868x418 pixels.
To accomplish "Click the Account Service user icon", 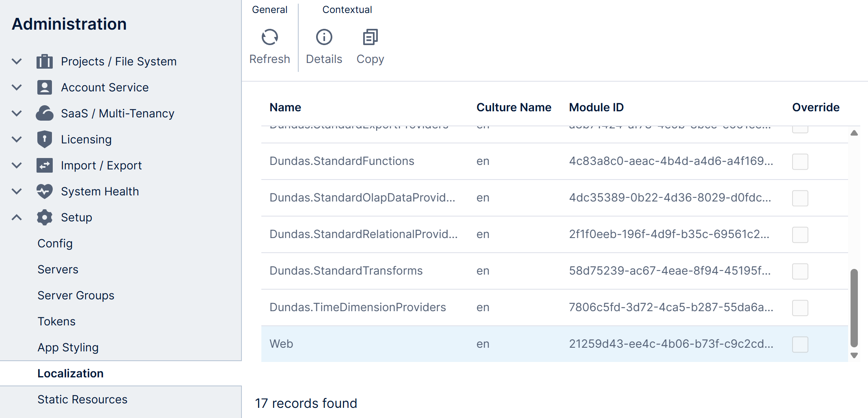I will click(45, 87).
